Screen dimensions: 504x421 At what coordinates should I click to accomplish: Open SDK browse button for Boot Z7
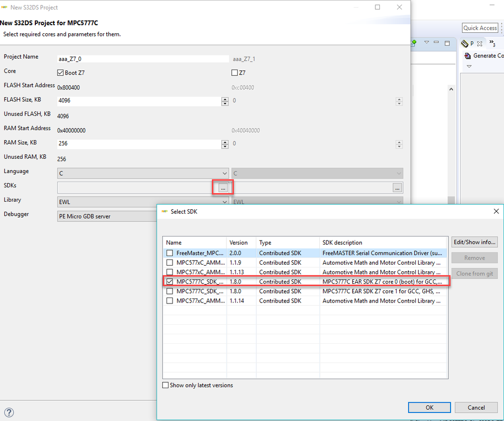pyautogui.click(x=223, y=188)
